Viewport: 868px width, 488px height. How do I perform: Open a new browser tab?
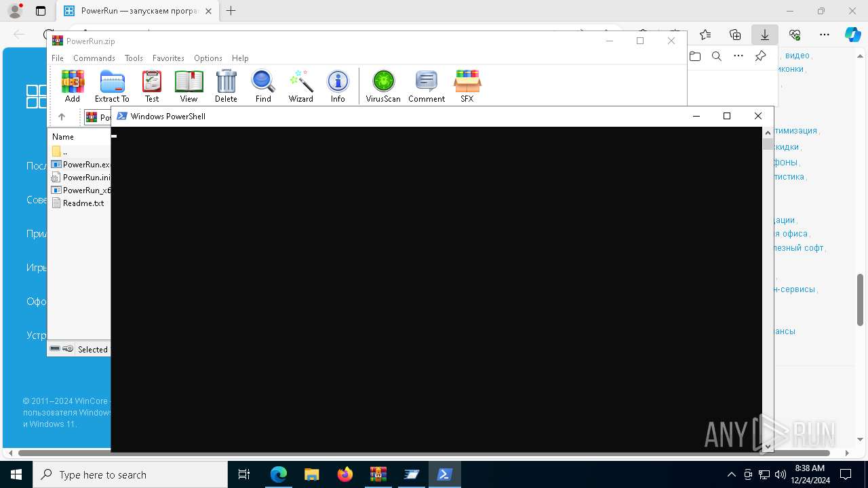point(231,11)
